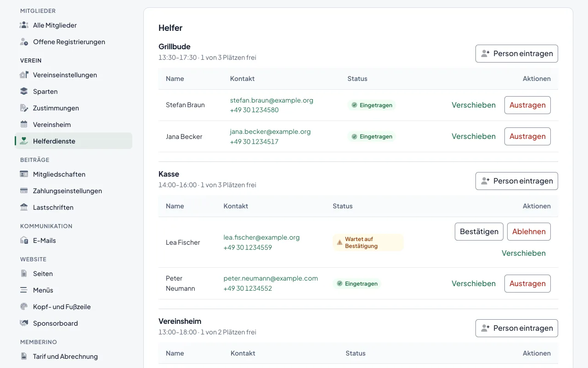This screenshot has width=588, height=368.
Task: Call Lea Fischer at +49 30 1234559
Action: click(248, 247)
